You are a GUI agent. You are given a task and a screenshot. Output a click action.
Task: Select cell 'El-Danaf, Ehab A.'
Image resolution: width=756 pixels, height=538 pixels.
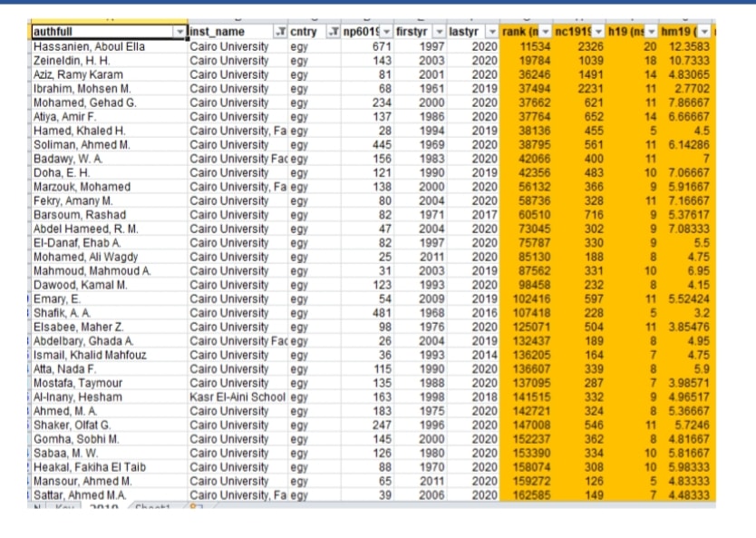coord(109,243)
